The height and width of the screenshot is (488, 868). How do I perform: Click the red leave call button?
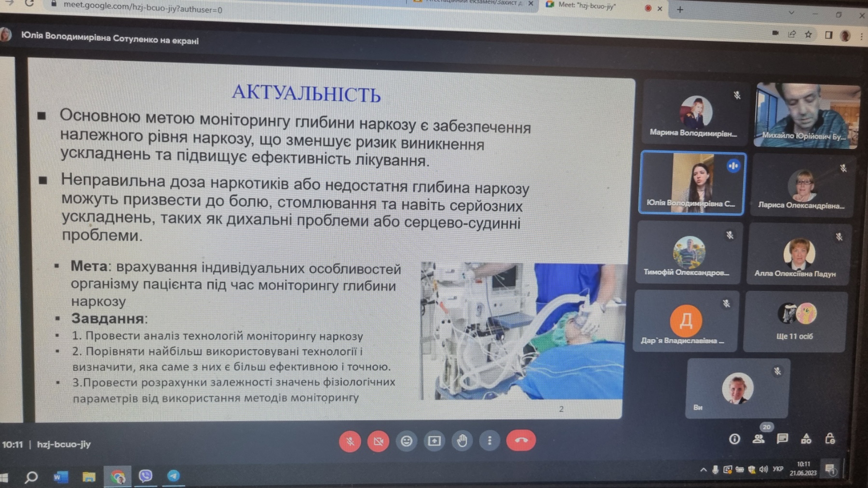point(521,440)
